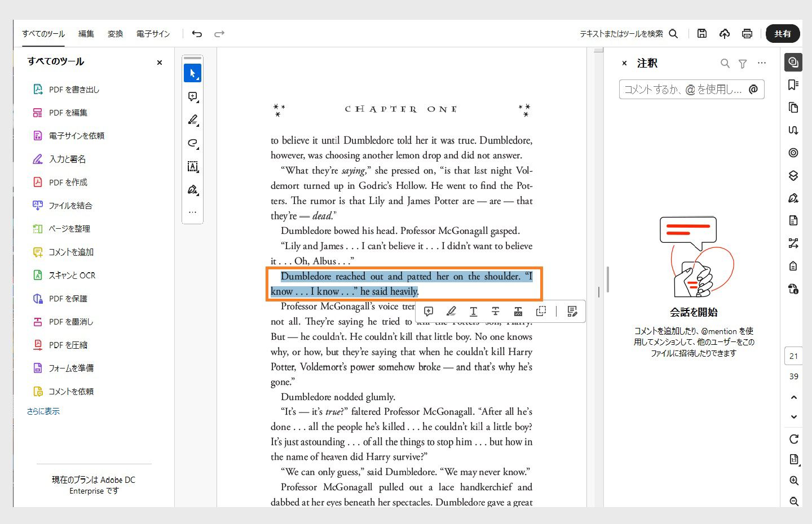Rotate the page clockwise
Viewport: 812px width, 524px height.
coord(794,439)
